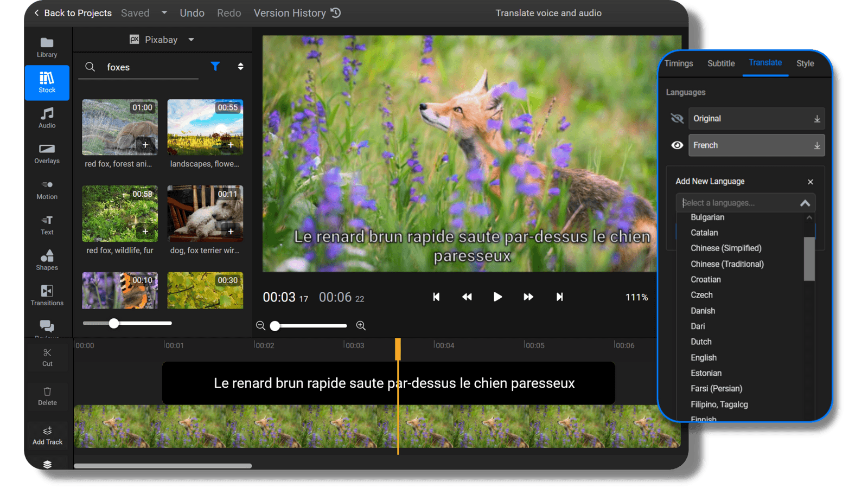Open the Overlays panel

(47, 153)
